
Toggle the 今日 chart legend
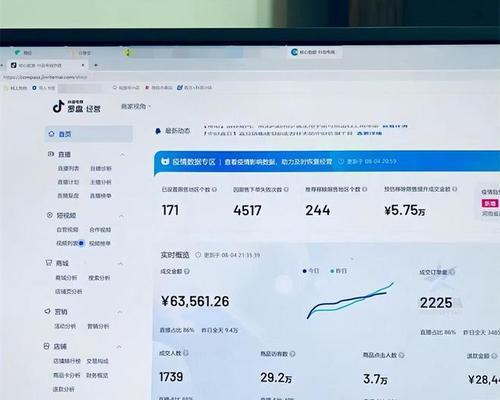311,271
